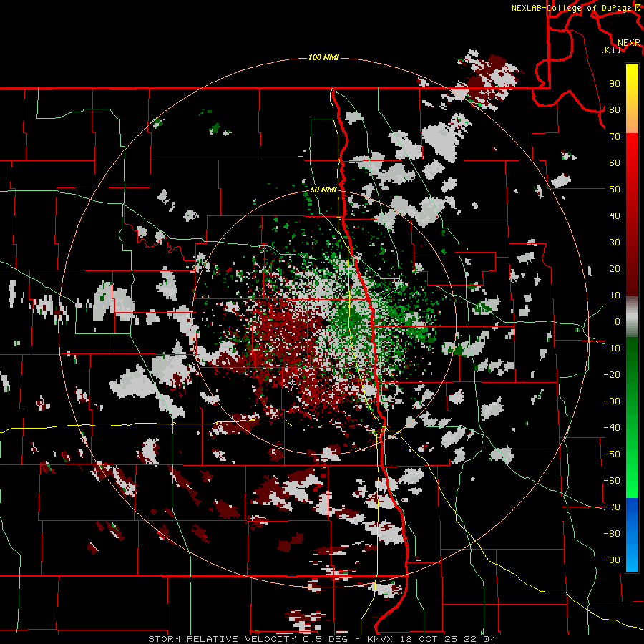Click the 0 value on the velocity scale
The image size is (644, 644).
click(618, 322)
